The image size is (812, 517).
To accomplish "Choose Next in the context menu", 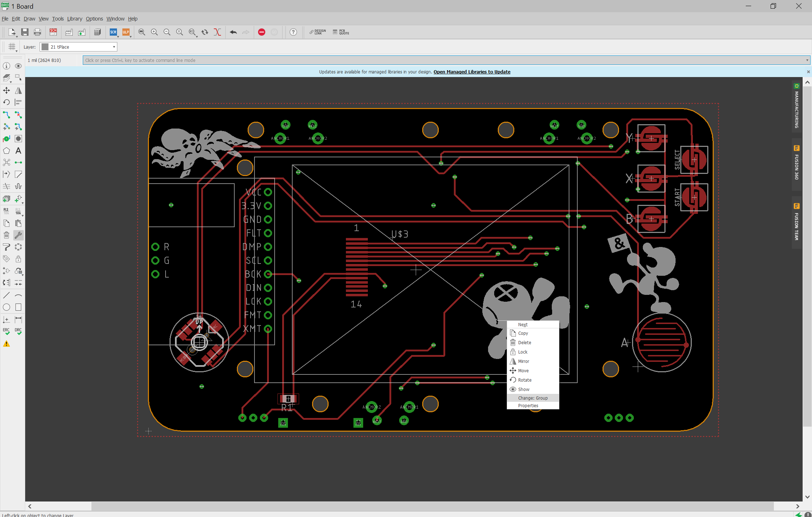I will 533,324.
